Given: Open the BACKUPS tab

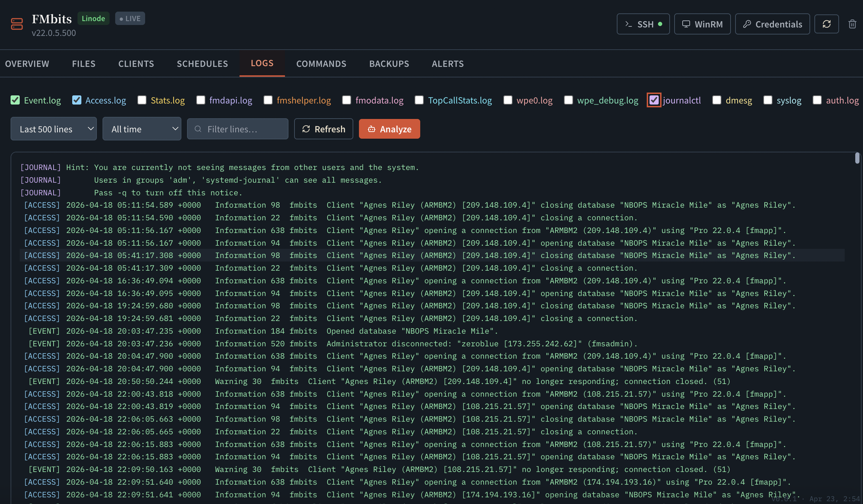Looking at the screenshot, I should (x=389, y=64).
